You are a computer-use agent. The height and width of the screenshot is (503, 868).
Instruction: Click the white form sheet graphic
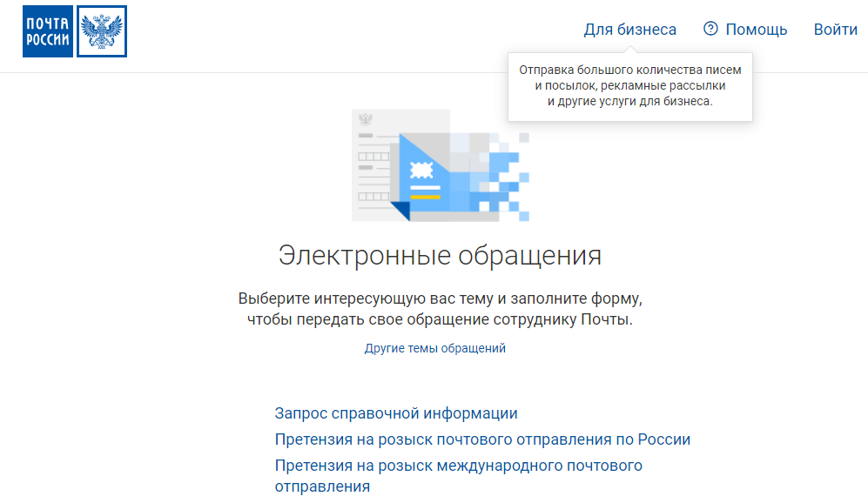(x=374, y=165)
